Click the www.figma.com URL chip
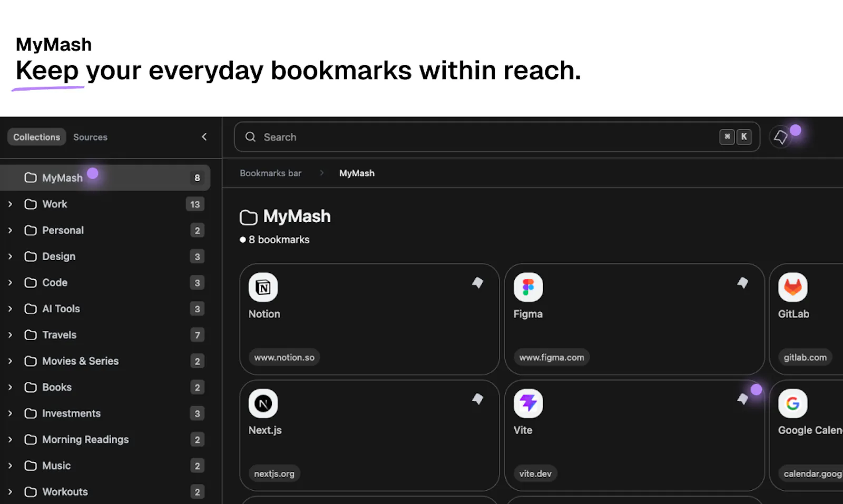The height and width of the screenshot is (504, 843). [x=552, y=357]
